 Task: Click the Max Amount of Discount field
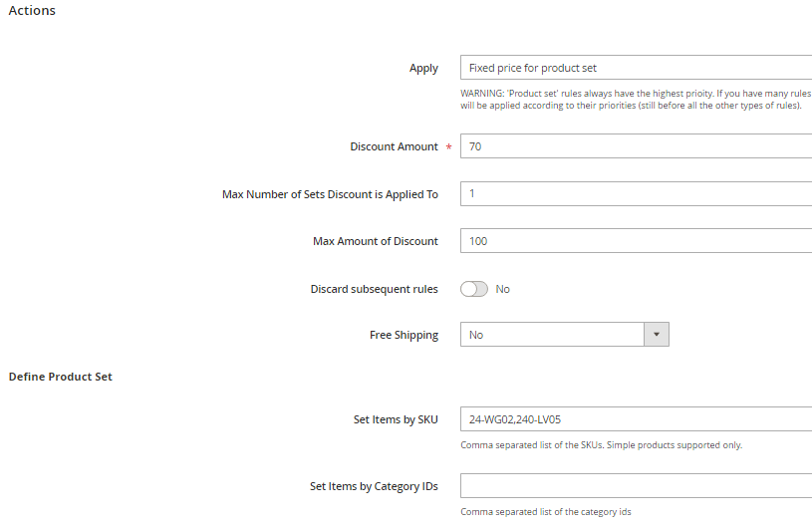[x=636, y=241]
